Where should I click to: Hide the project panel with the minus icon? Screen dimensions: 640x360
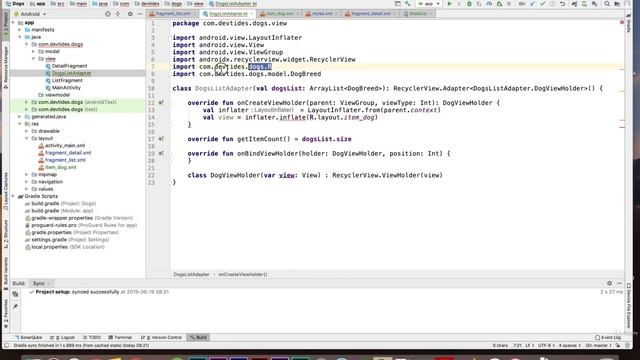(x=140, y=14)
